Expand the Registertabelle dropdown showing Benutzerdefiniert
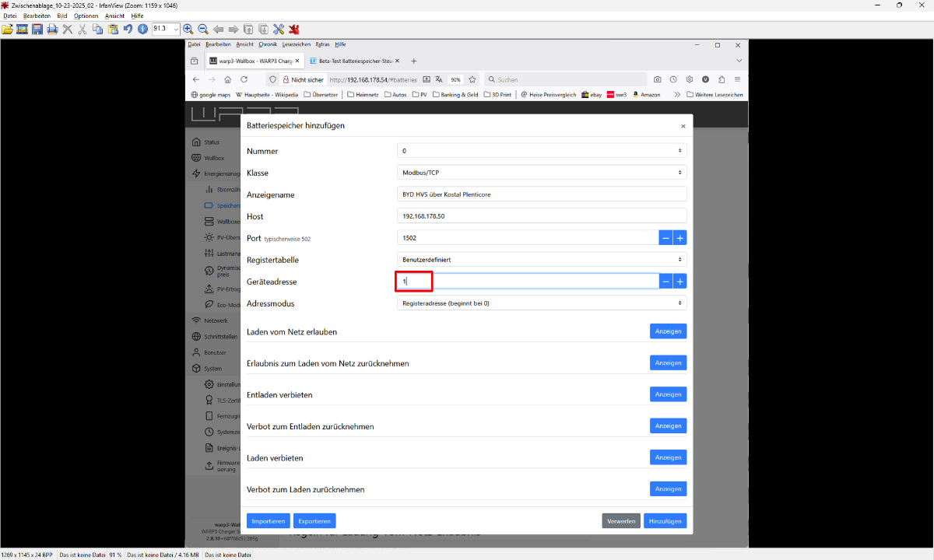 (542, 260)
